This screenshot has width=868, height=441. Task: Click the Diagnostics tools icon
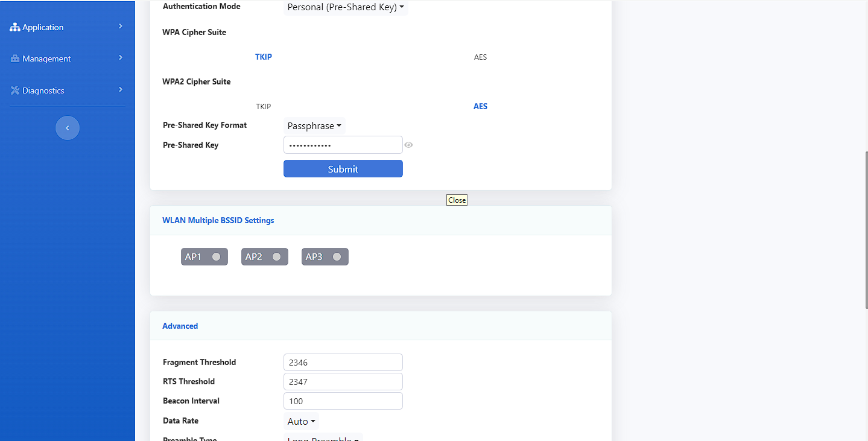15,90
